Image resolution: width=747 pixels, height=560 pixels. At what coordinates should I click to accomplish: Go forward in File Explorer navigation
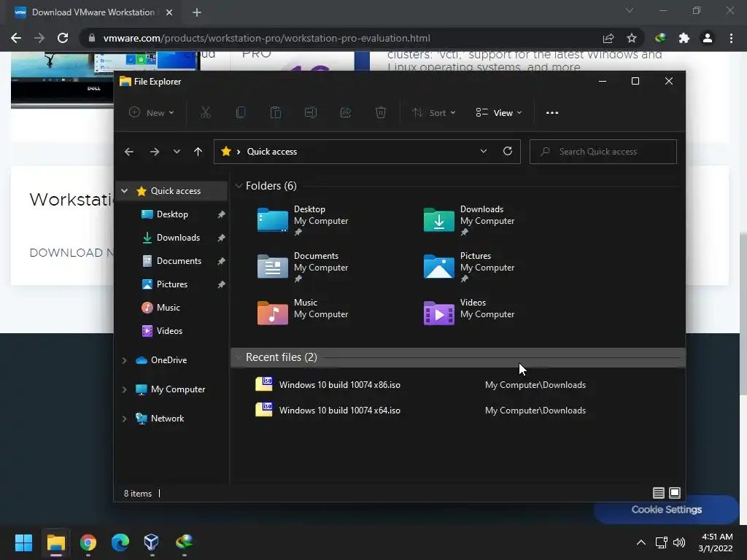coord(155,152)
